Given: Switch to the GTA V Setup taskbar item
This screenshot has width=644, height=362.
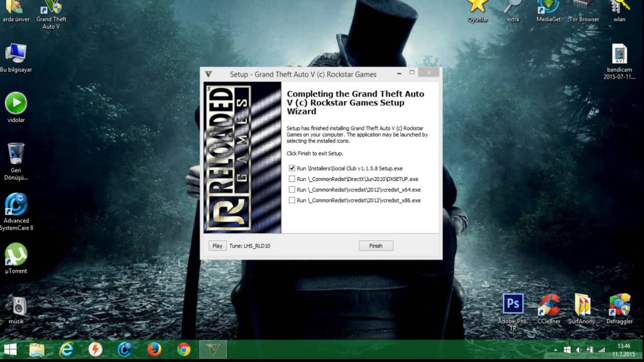Looking at the screenshot, I should (x=213, y=349).
